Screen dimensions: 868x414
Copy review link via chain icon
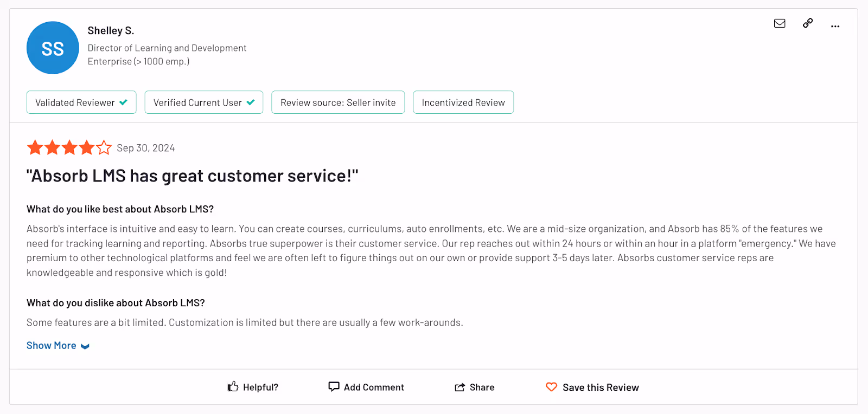[808, 23]
